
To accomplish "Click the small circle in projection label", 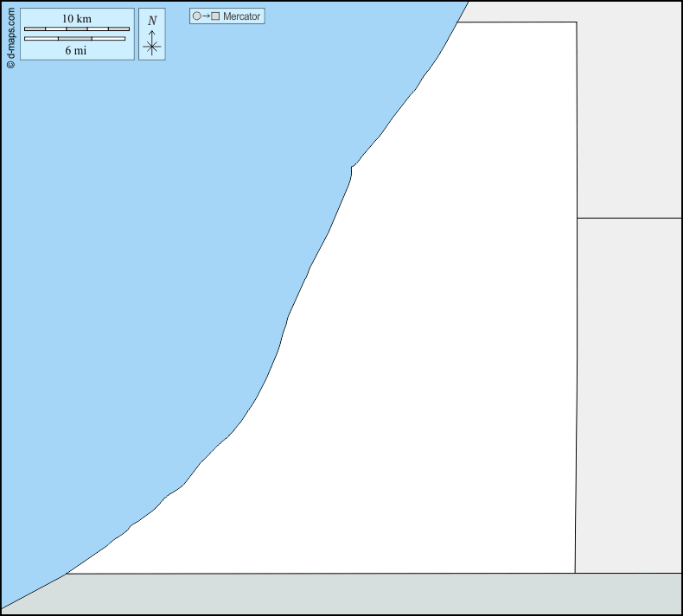I will click(x=196, y=16).
